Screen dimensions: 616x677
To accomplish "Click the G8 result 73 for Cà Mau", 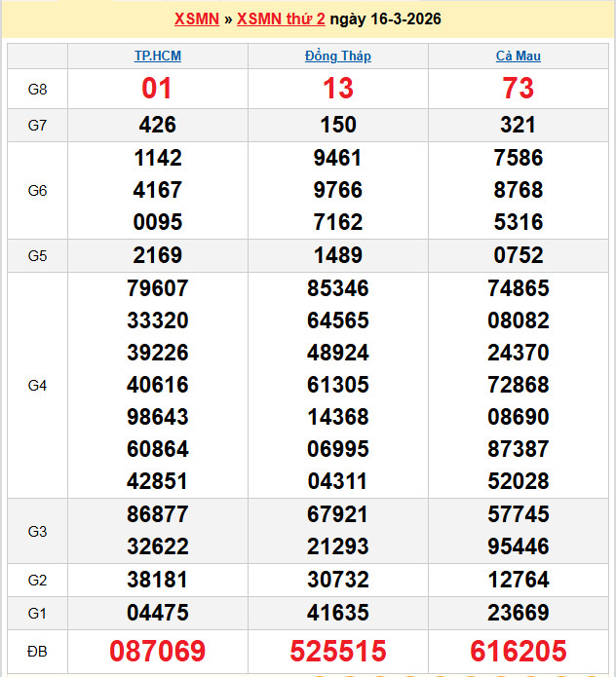I will (518, 89).
